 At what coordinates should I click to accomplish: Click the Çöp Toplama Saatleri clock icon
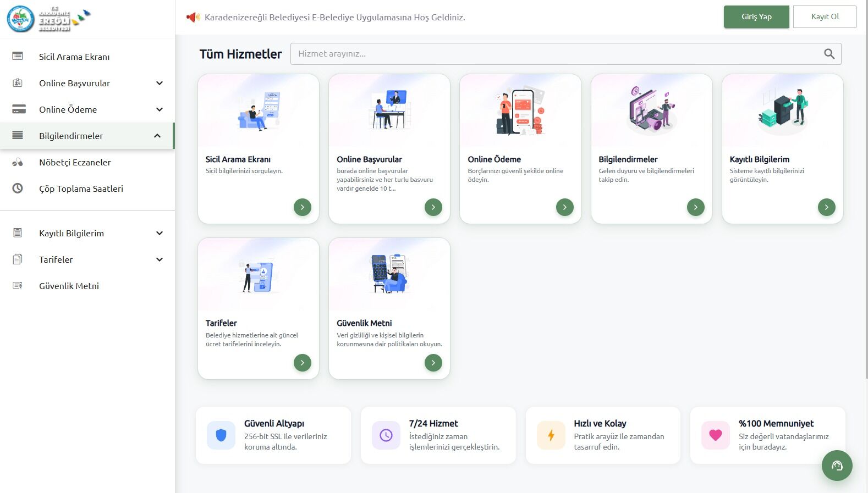click(x=18, y=188)
